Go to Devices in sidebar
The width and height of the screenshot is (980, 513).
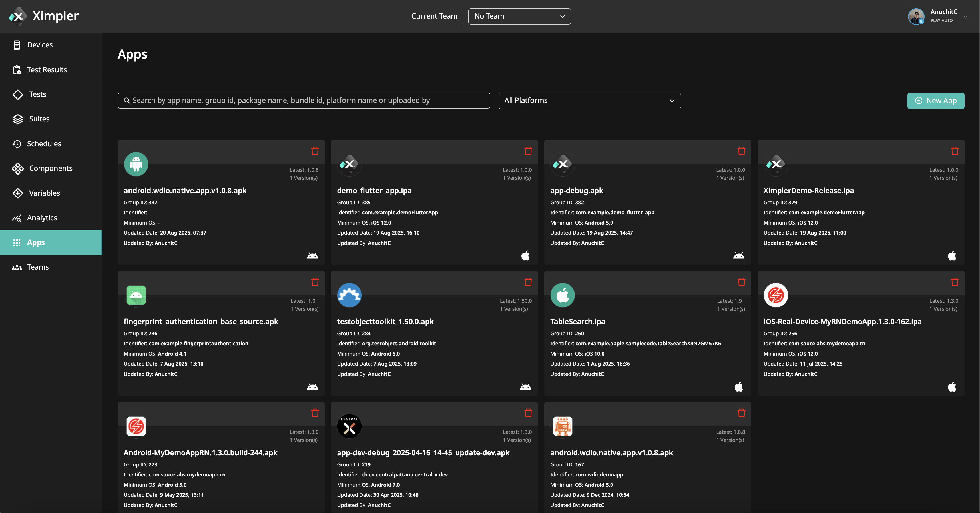click(40, 45)
